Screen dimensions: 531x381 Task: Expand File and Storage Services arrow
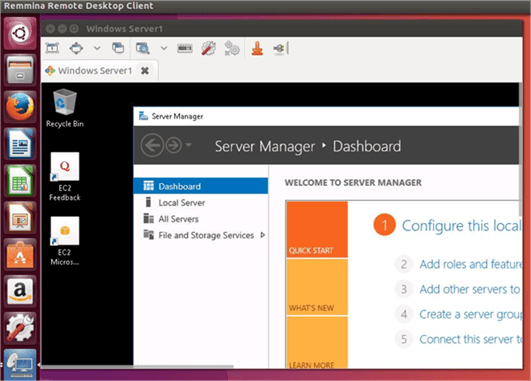[x=262, y=235]
